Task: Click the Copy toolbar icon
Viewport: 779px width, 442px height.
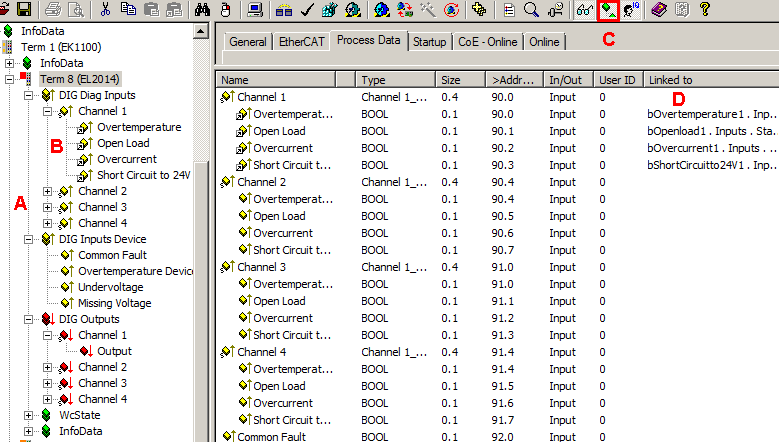Action: (x=128, y=9)
